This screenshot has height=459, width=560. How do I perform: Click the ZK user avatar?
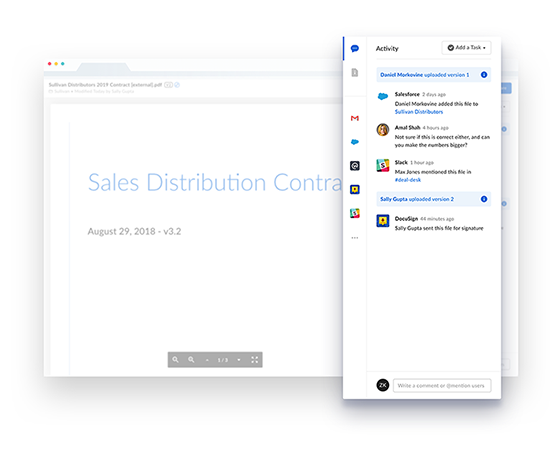point(383,385)
